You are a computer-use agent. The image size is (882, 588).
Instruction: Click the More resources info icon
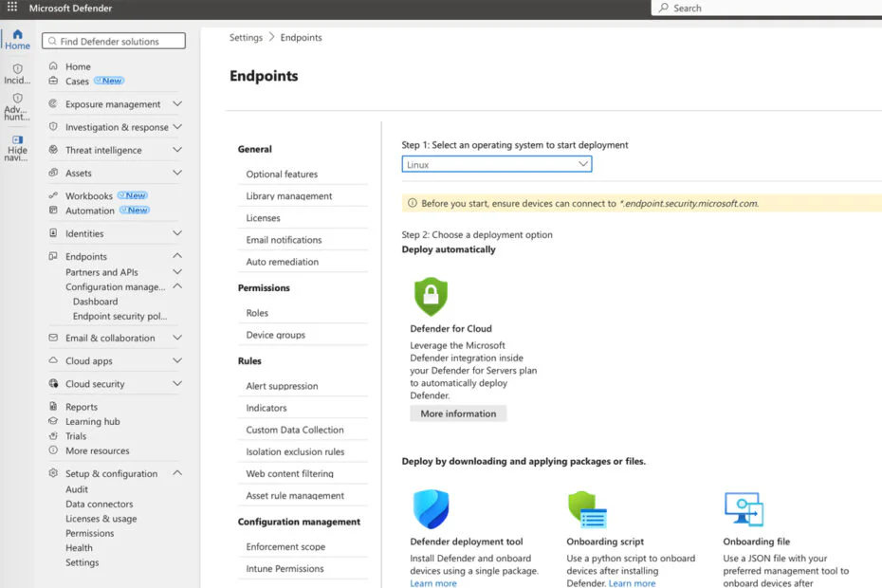(53, 450)
